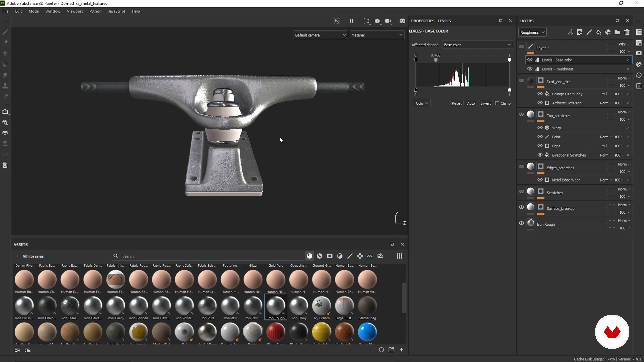Refresh Assets with the reload icon
644x362 pixels.
[x=381, y=350]
